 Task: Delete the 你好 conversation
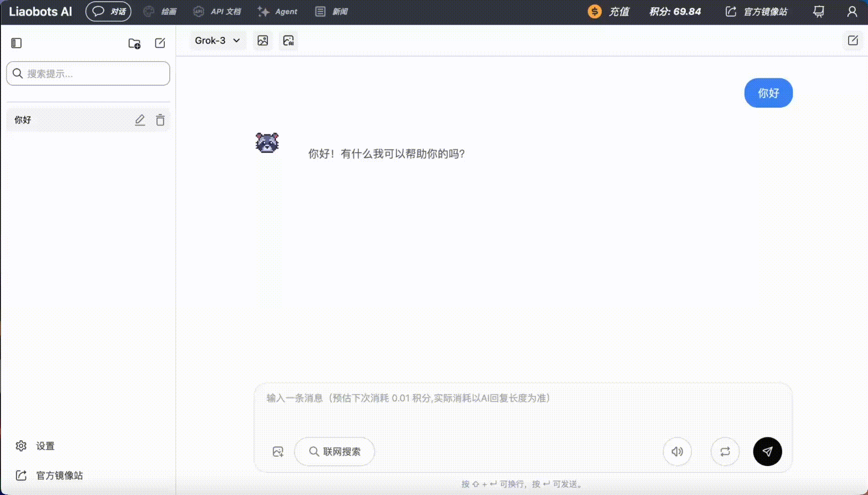[x=160, y=120]
